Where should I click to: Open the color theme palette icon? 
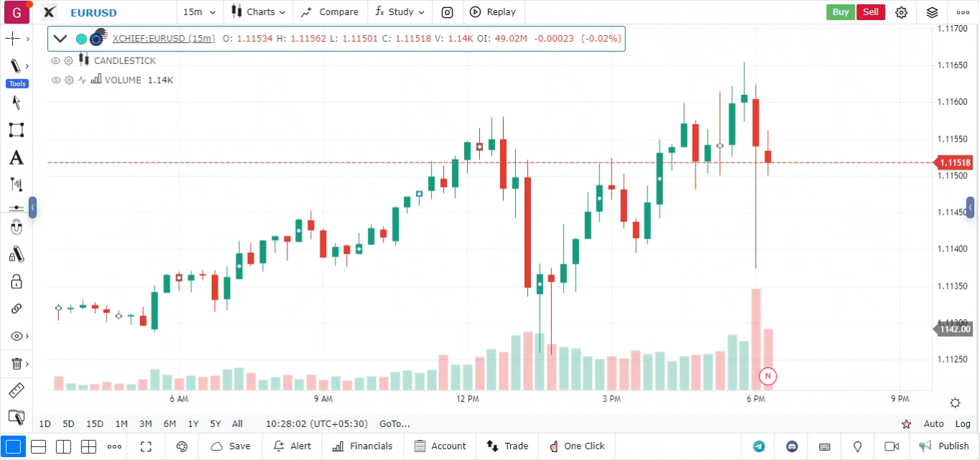pos(182,446)
